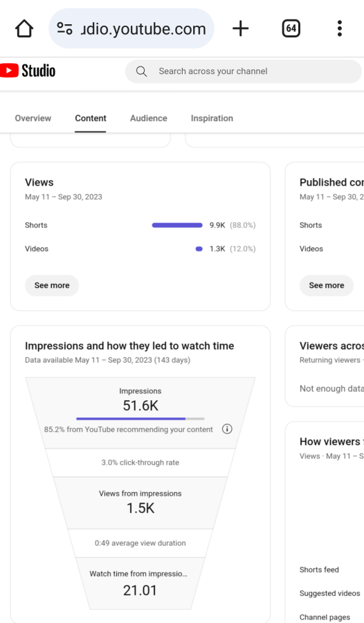The image size is (364, 623).
Task: Click the impressions recommendation bar
Action: (140, 419)
